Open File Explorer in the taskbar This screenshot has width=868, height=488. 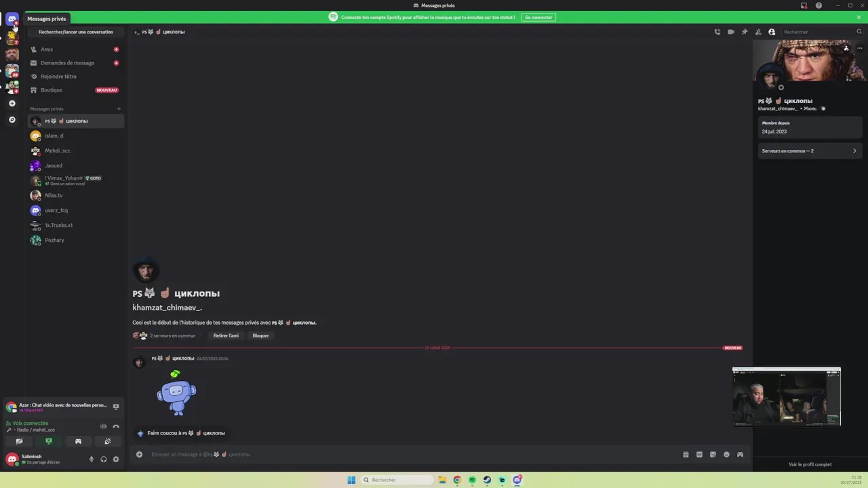442,480
